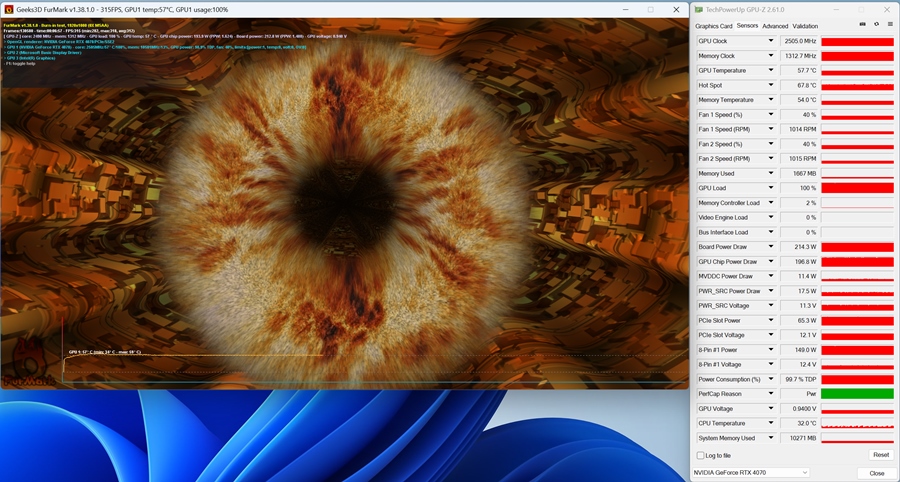Click the GPU-Z title bar app icon

coord(699,10)
